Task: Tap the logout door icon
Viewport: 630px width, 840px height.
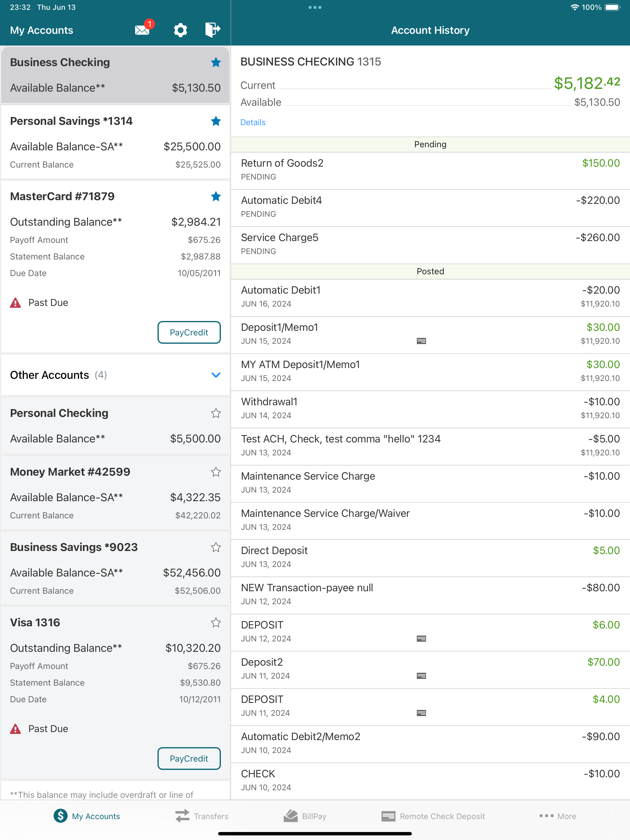Action: pos(212,30)
